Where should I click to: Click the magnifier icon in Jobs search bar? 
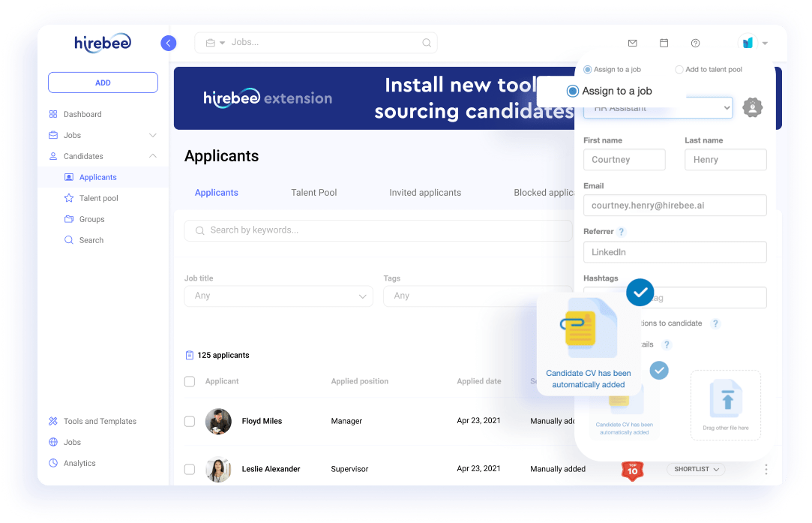tap(426, 43)
